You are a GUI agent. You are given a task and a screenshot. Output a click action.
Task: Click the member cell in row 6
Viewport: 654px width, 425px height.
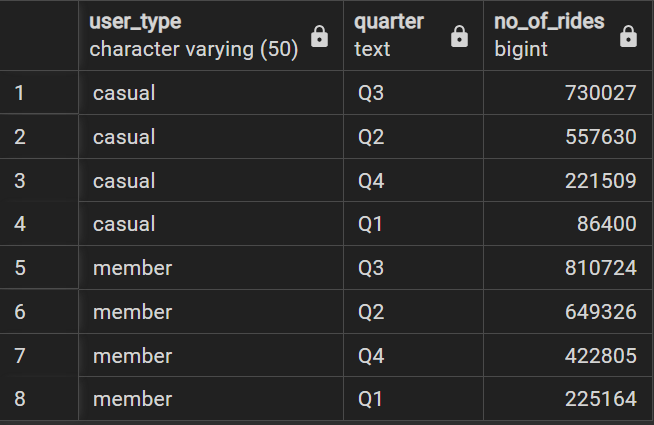pyautogui.click(x=211, y=312)
